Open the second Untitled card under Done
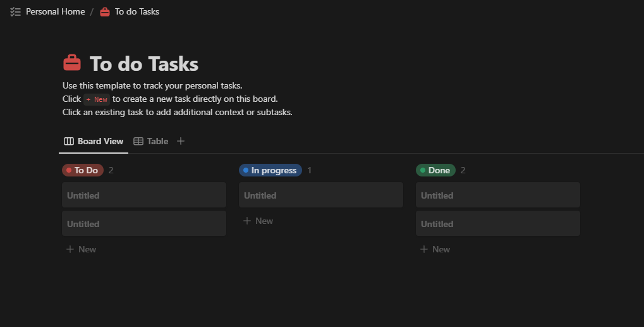Screen dimensions: 644x327 tap(498, 223)
